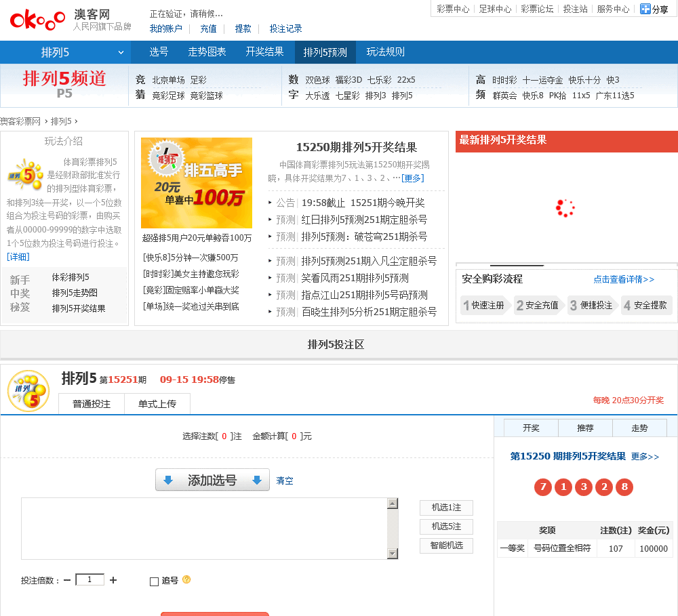
Task: Open 福彩3D lottery link
Action: 348,80
